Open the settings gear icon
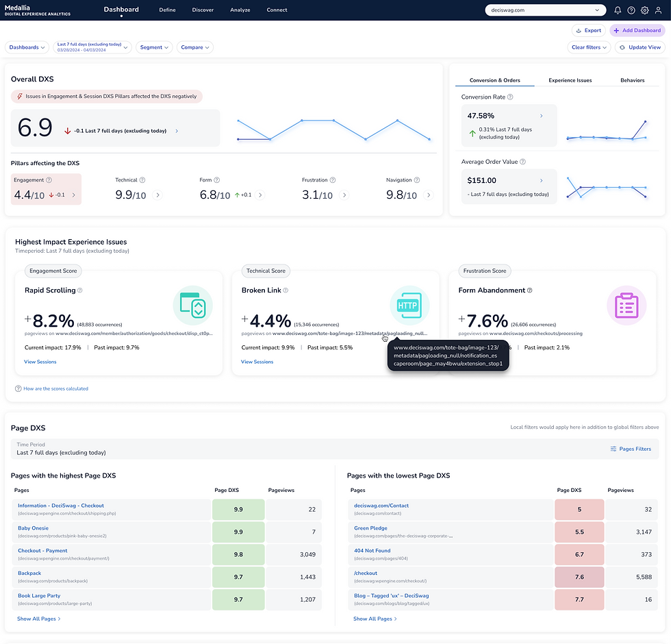The image size is (671, 644). [645, 10]
